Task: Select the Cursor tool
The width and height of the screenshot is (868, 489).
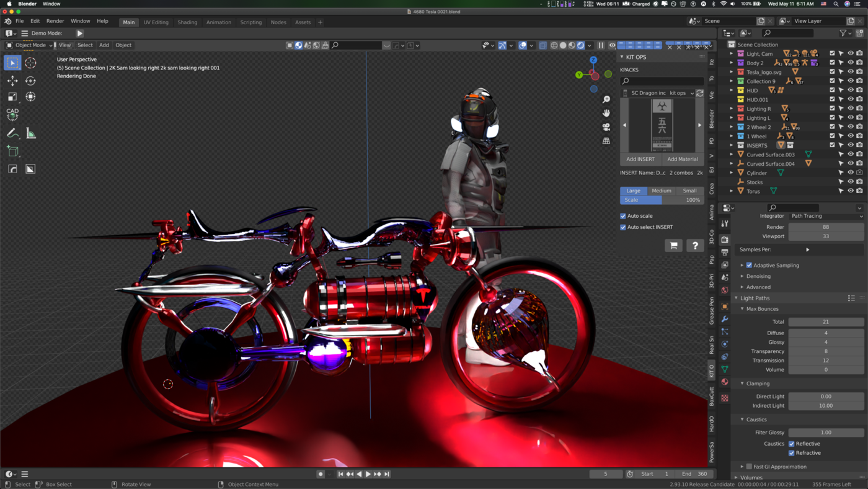Action: tap(30, 63)
